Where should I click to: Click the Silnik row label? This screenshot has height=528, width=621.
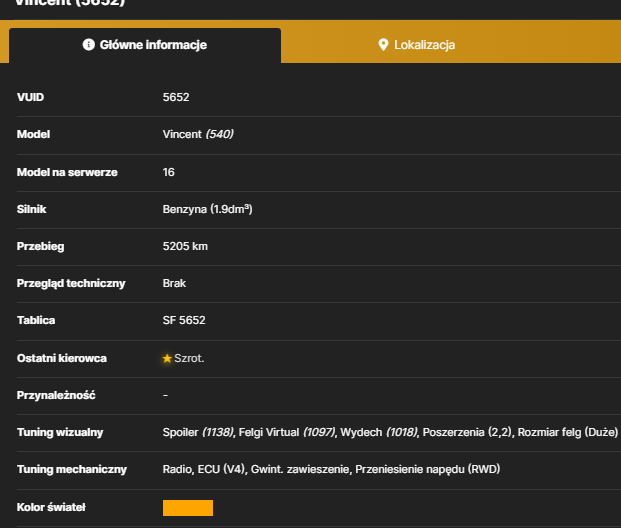pyautogui.click(x=32, y=209)
